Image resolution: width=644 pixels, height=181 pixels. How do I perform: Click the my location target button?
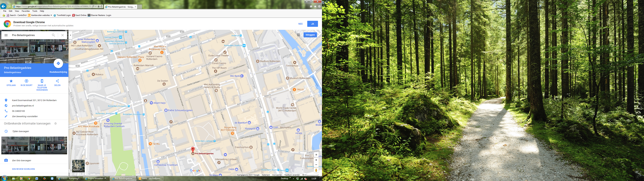coord(316,155)
